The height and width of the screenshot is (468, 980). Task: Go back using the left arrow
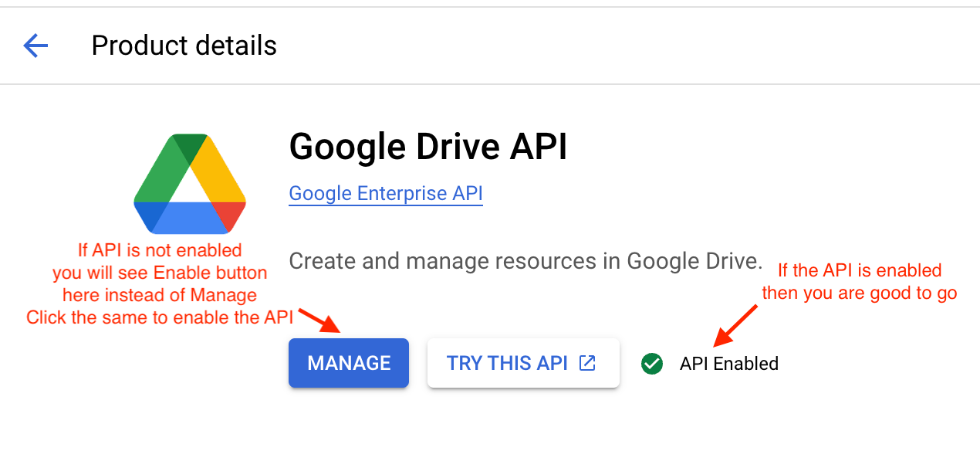click(35, 46)
